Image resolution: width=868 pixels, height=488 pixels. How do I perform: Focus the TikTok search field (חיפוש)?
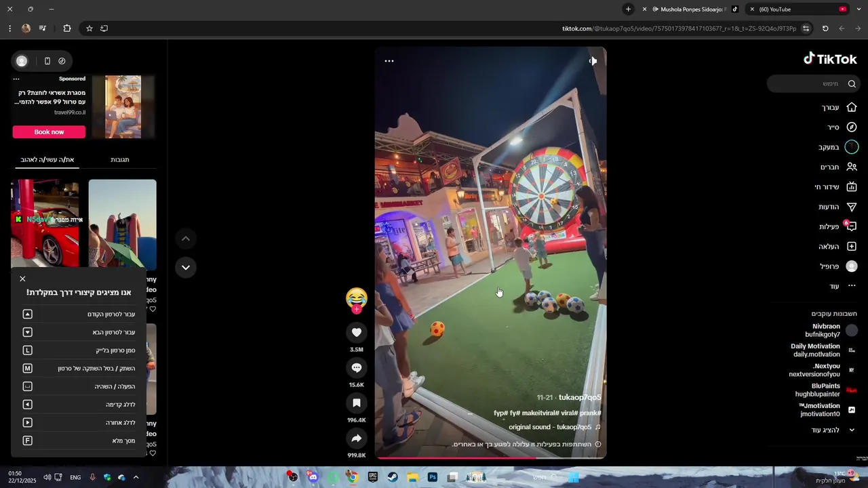[x=814, y=83]
